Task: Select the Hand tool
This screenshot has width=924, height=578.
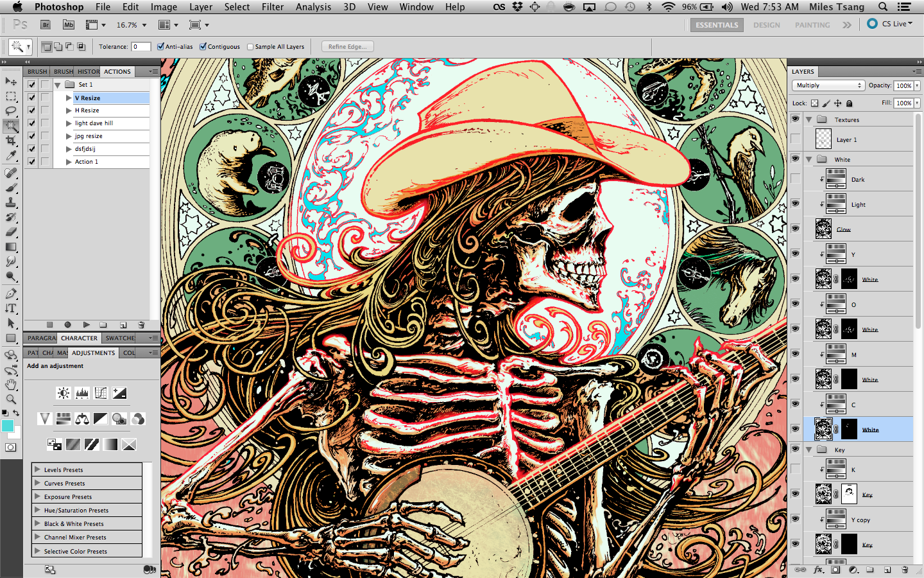Action: (11, 385)
